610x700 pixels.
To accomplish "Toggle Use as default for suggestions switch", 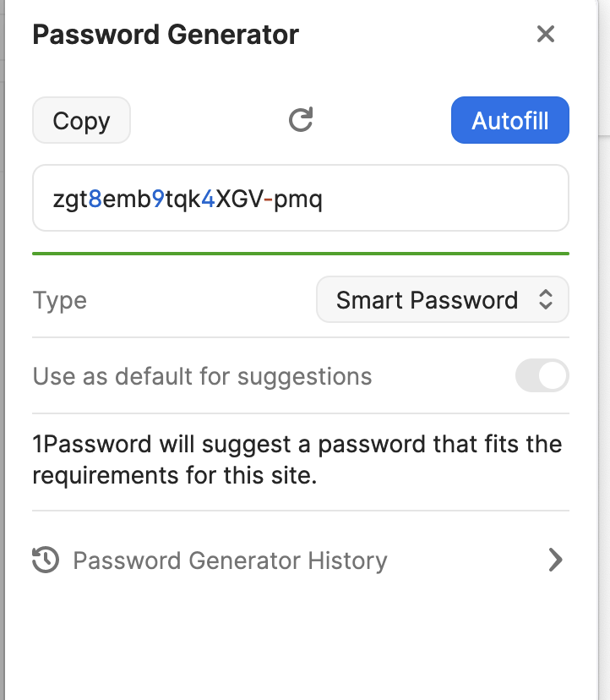I will 542,375.
